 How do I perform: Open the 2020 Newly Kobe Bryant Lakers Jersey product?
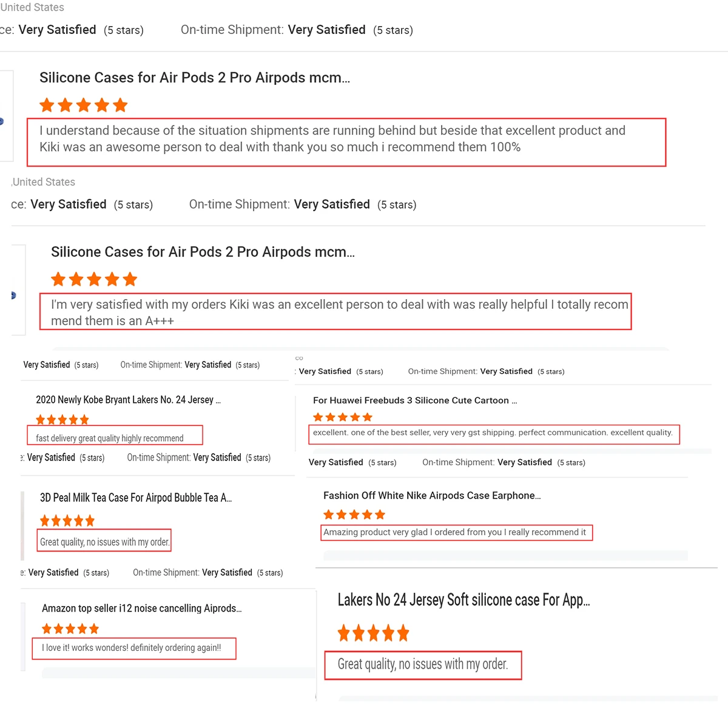pos(128,400)
